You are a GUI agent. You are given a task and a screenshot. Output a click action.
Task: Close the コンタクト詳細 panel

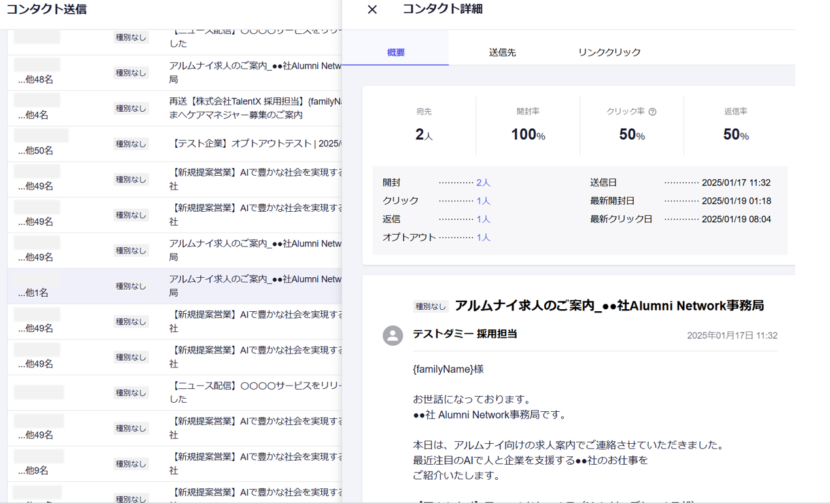(x=372, y=10)
